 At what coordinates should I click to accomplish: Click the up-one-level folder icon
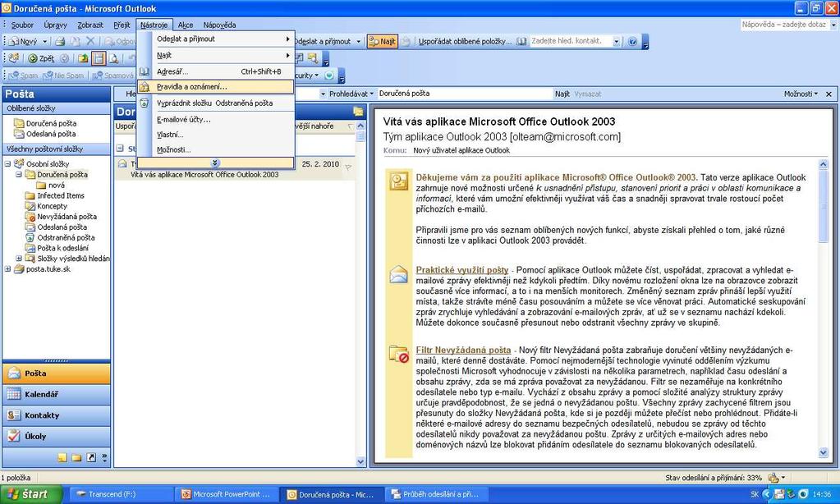tap(83, 58)
